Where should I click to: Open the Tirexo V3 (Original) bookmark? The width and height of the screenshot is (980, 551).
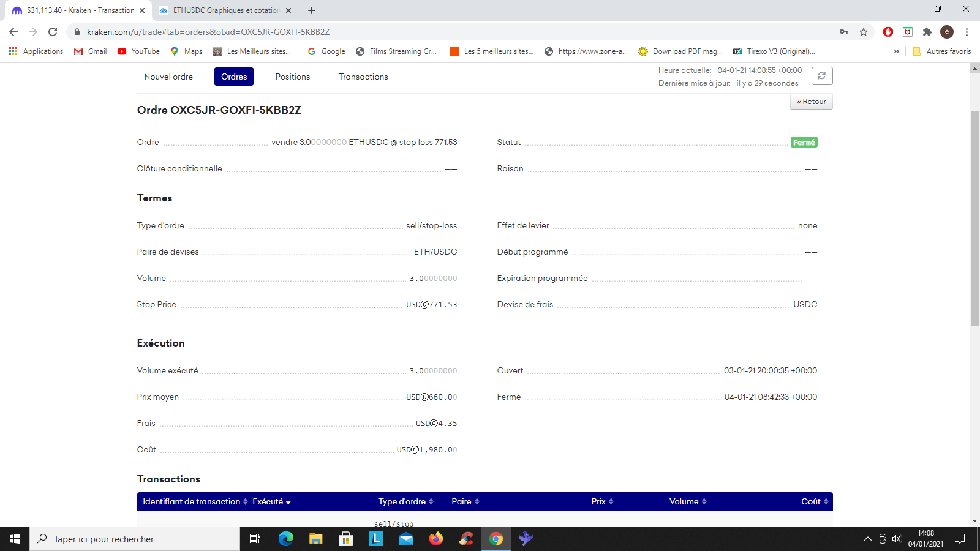click(x=774, y=51)
